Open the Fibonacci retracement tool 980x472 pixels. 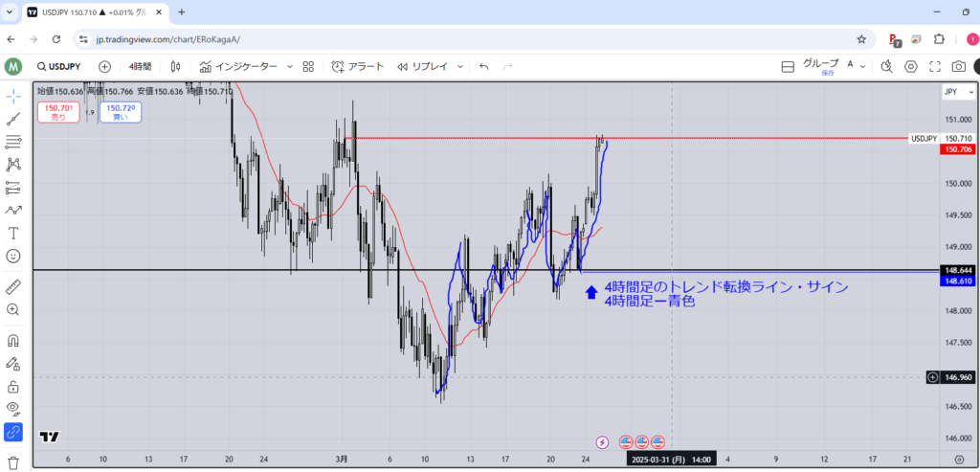coord(13,142)
